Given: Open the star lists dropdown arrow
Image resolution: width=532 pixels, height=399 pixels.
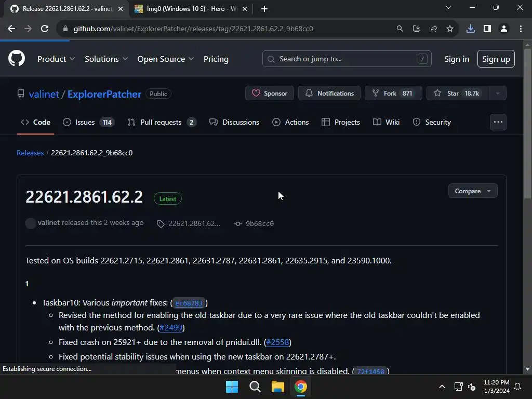Looking at the screenshot, I should click(497, 93).
